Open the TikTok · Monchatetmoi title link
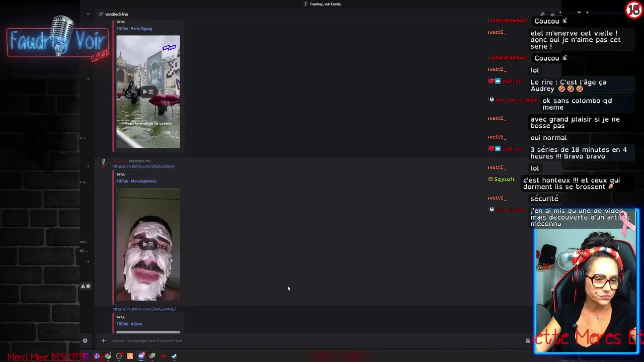644x362 pixels. click(136, 181)
